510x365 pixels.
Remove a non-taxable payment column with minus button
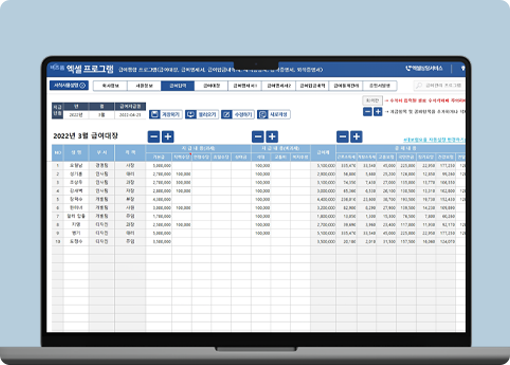(258, 137)
